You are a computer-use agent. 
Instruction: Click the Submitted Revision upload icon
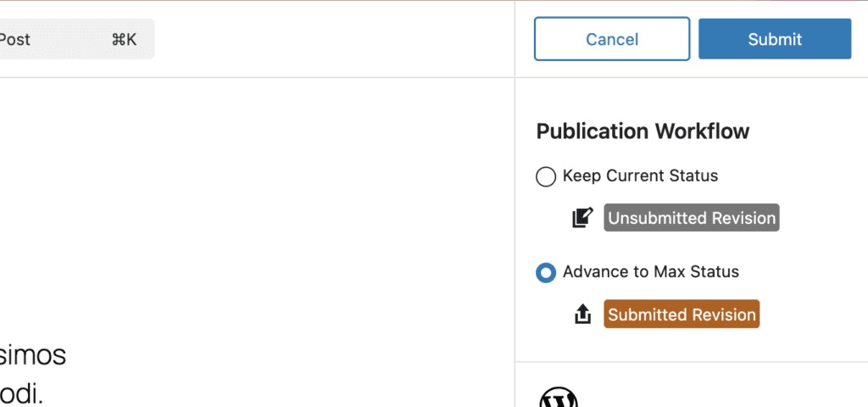(x=582, y=315)
